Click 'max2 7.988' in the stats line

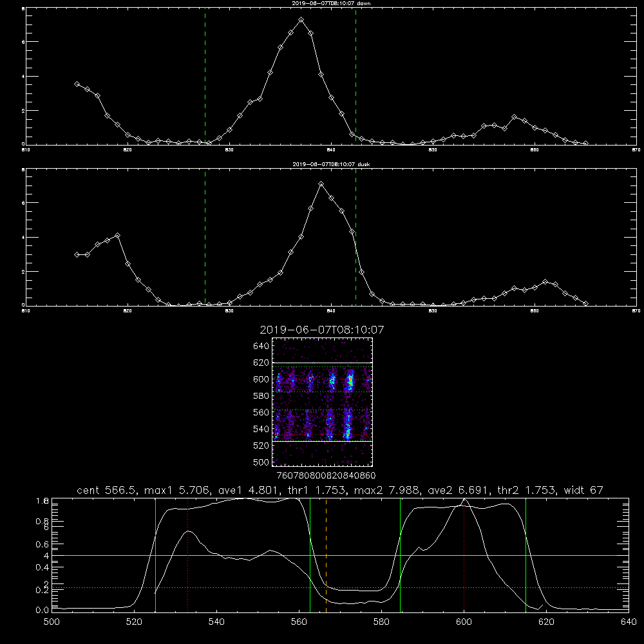[x=385, y=490]
